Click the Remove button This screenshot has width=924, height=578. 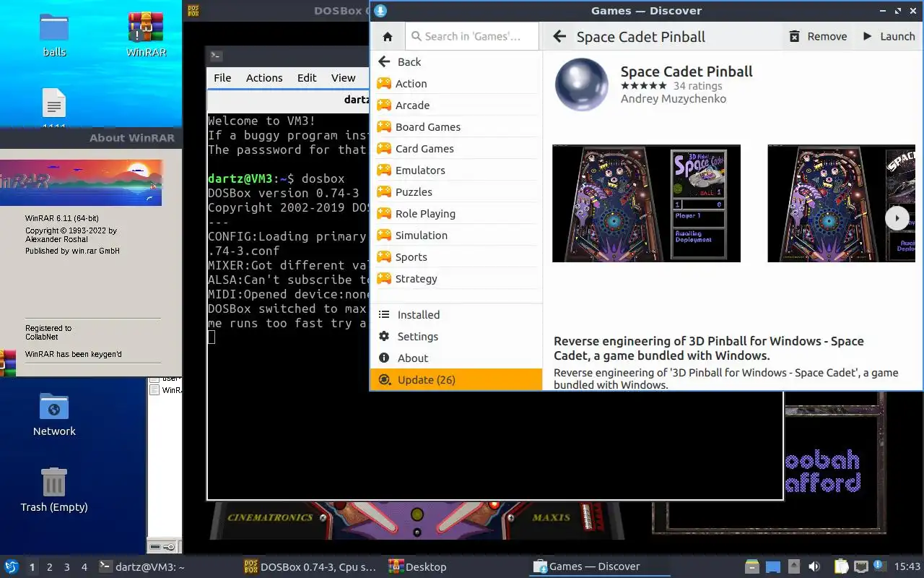click(818, 37)
